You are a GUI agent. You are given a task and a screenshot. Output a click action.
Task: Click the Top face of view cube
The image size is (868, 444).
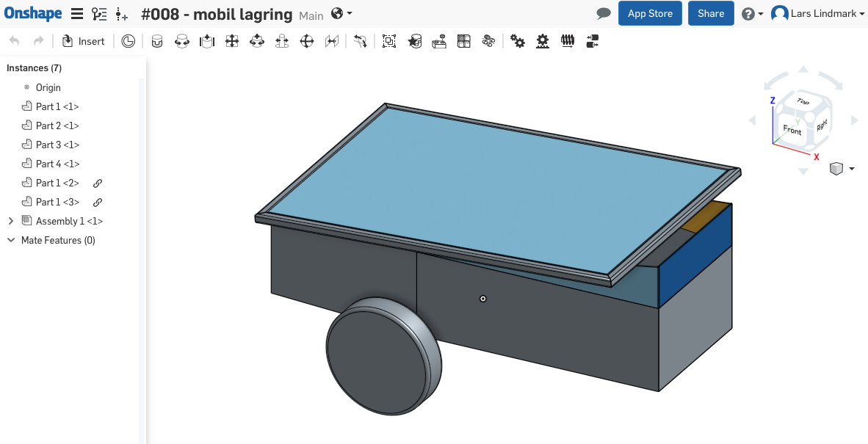point(803,101)
